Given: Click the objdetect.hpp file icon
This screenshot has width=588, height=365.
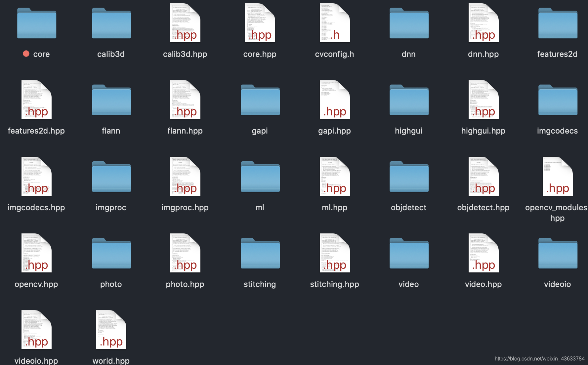Looking at the screenshot, I should tap(483, 176).
